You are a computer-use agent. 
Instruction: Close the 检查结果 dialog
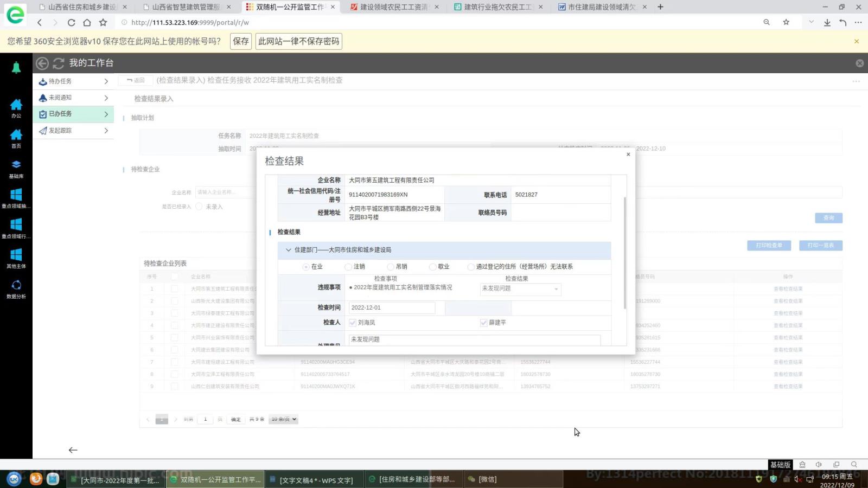pyautogui.click(x=628, y=155)
